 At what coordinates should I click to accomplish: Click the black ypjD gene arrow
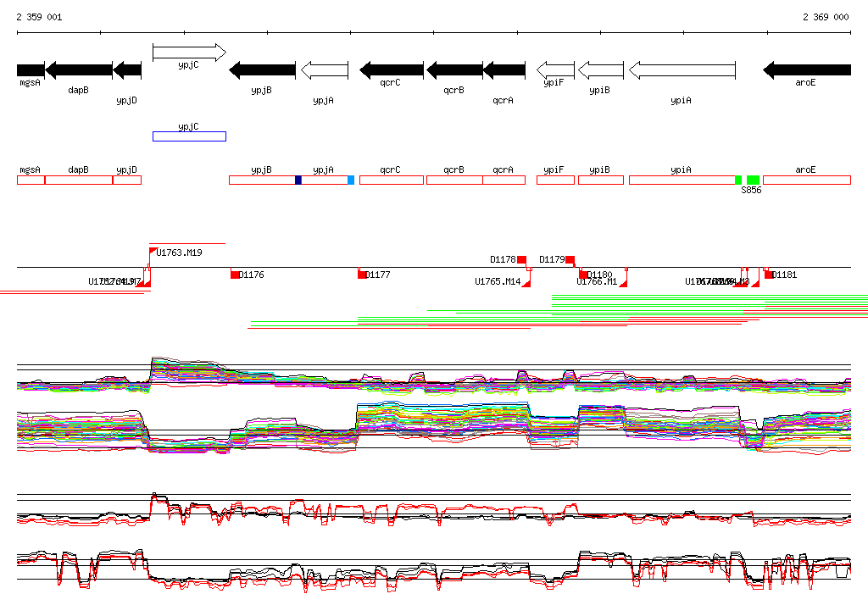pos(127,70)
